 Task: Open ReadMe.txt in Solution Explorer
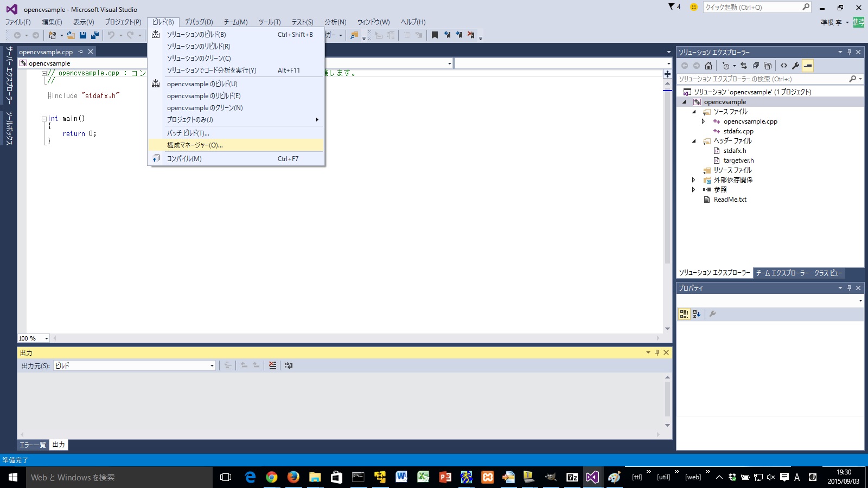coord(730,200)
